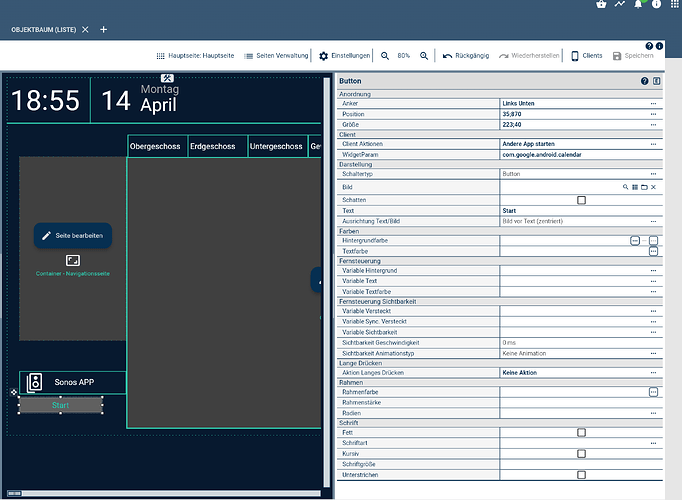Screen dimensions: 682x500
Task: Open the Clients button
Action: pyautogui.click(x=587, y=56)
